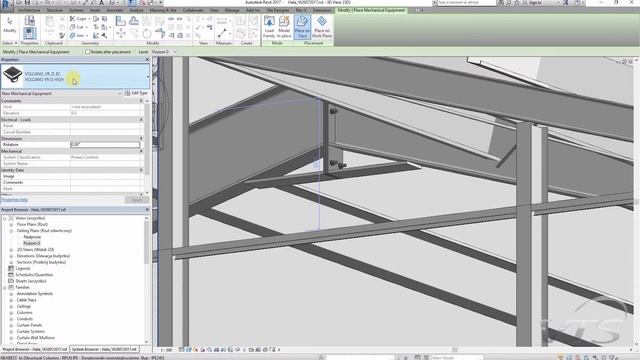Open the Collaborate ribbon tab
This screenshot has width=640, height=360.
pos(193,10)
